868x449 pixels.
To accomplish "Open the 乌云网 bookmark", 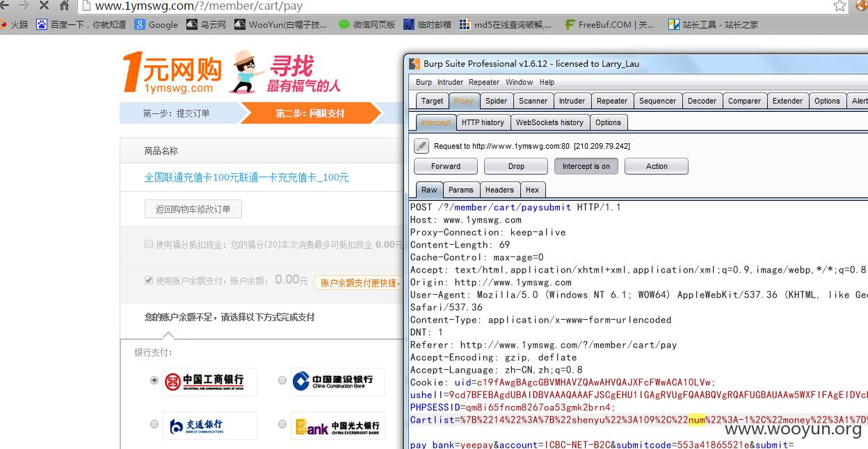I will 207,24.
